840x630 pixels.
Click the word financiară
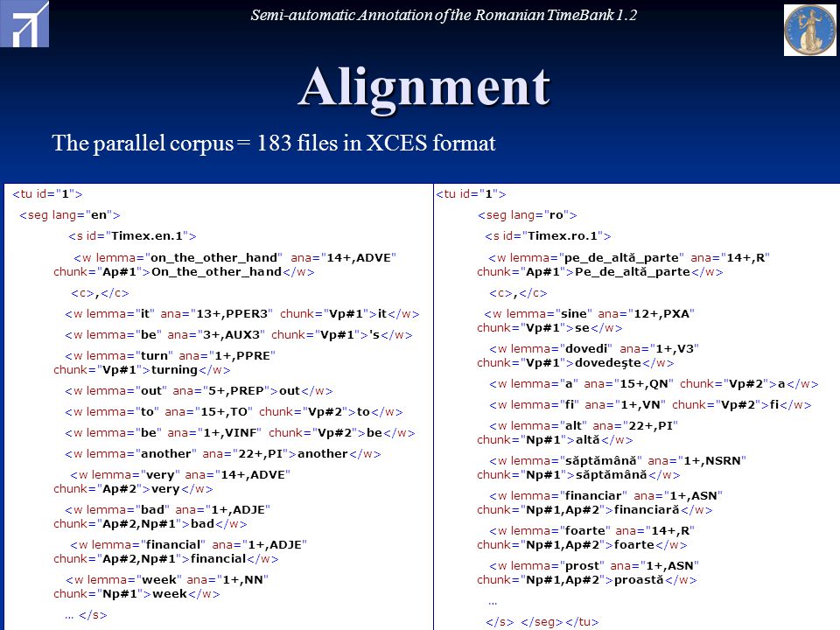pos(647,509)
